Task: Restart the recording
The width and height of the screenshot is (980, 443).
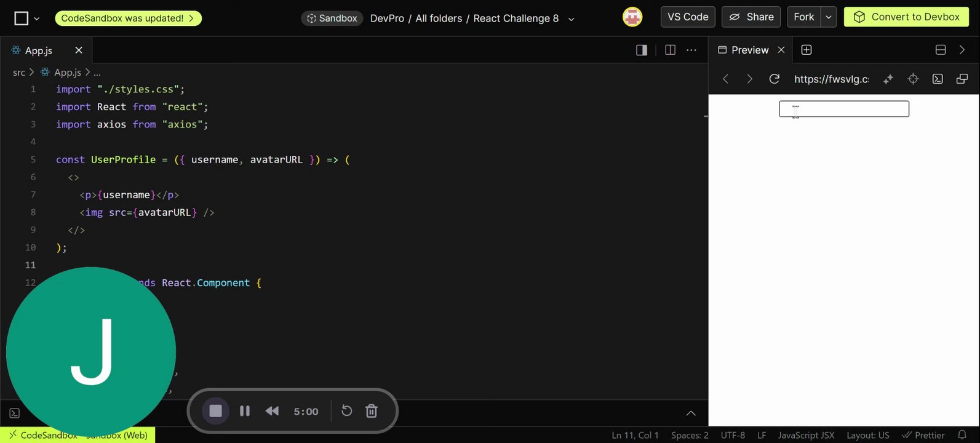Action: click(347, 410)
